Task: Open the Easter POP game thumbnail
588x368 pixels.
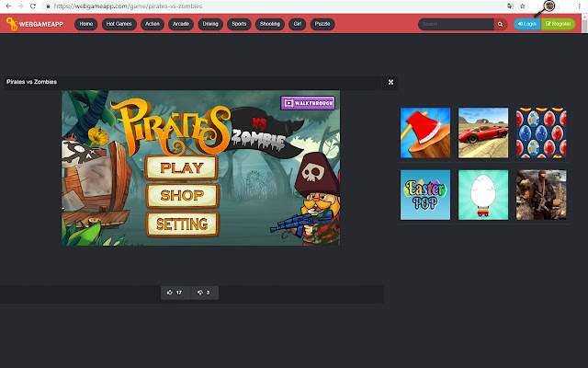Action: (425, 195)
